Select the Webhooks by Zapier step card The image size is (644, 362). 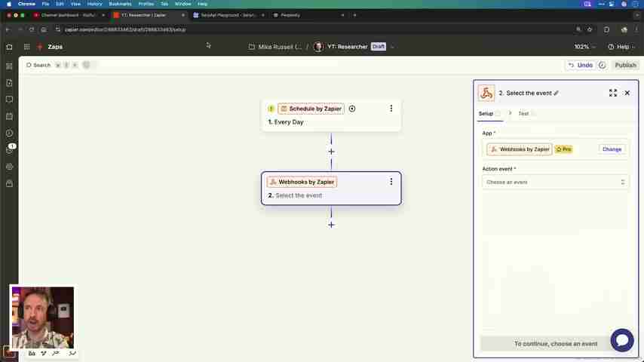(331, 189)
